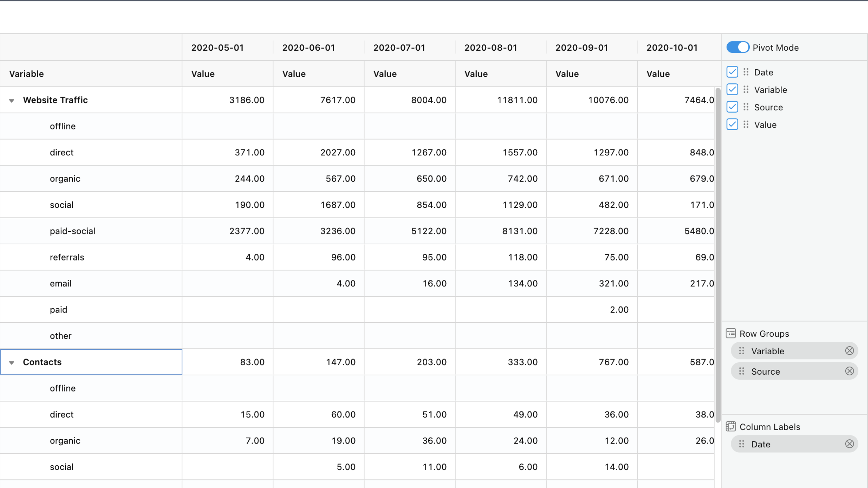Click the Column Labels calendar icon

tap(731, 426)
